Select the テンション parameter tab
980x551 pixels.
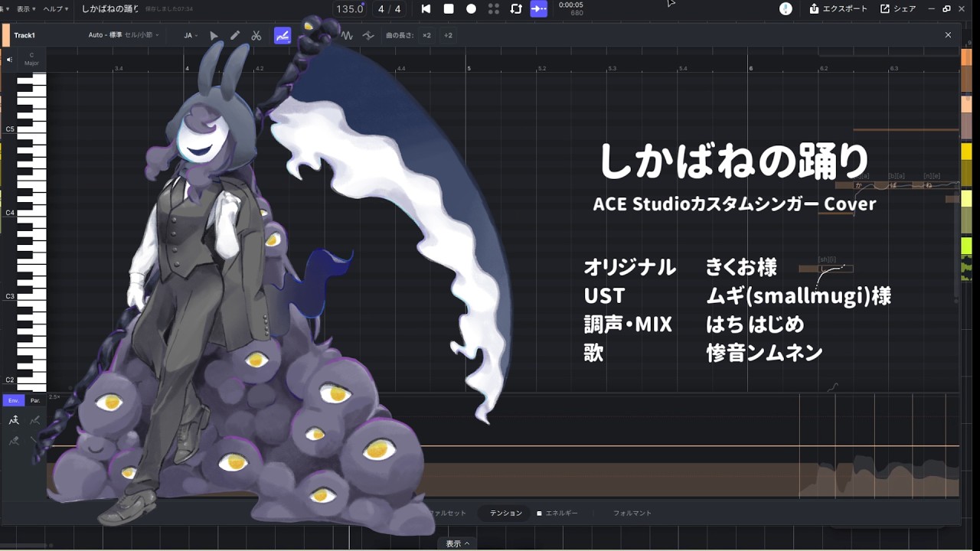506,513
